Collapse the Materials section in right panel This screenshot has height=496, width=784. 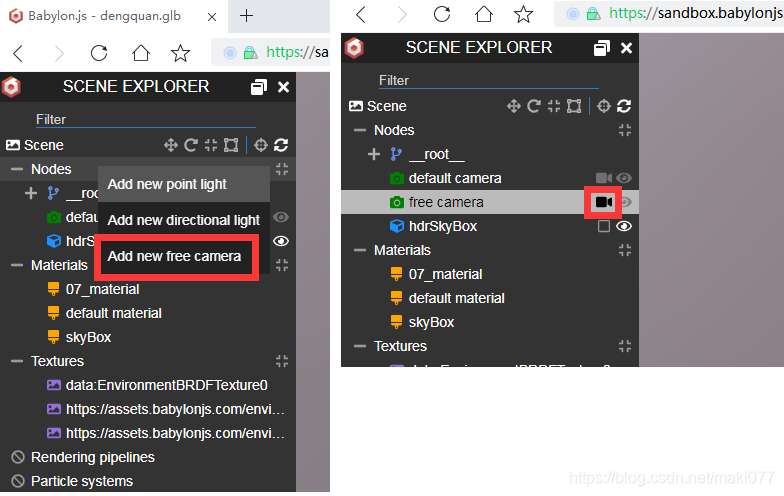360,250
